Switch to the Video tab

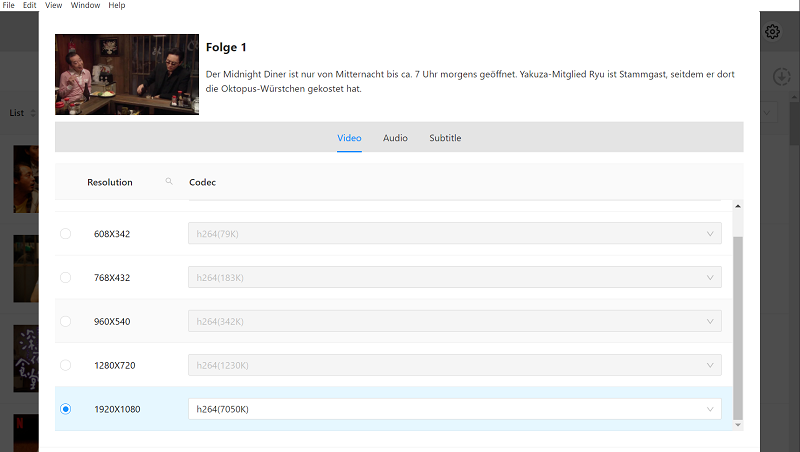click(x=349, y=138)
